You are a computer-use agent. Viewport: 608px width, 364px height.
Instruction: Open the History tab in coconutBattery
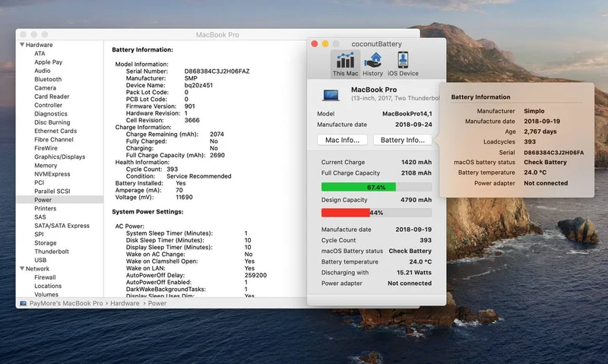pos(372,64)
